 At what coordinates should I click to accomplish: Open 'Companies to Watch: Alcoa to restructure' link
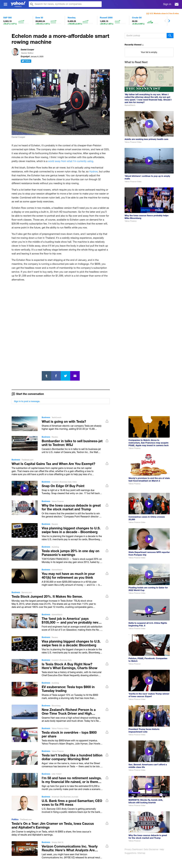point(148,443)
